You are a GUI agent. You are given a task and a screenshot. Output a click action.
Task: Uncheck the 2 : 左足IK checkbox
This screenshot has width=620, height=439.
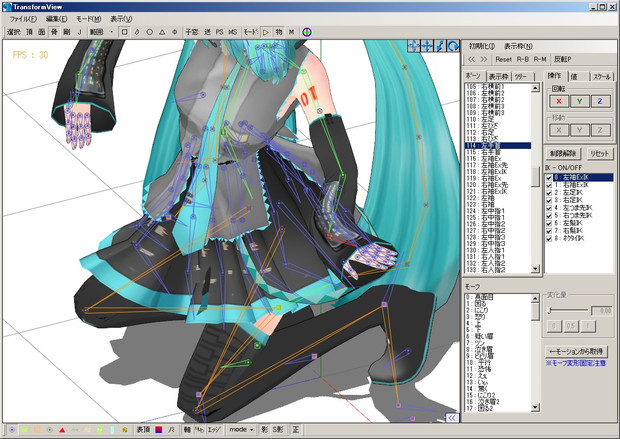[549, 193]
